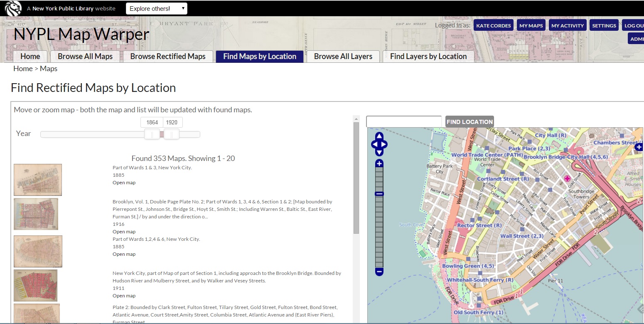Pan the map down with the arrow control
The height and width of the screenshot is (324, 644).
(379, 153)
